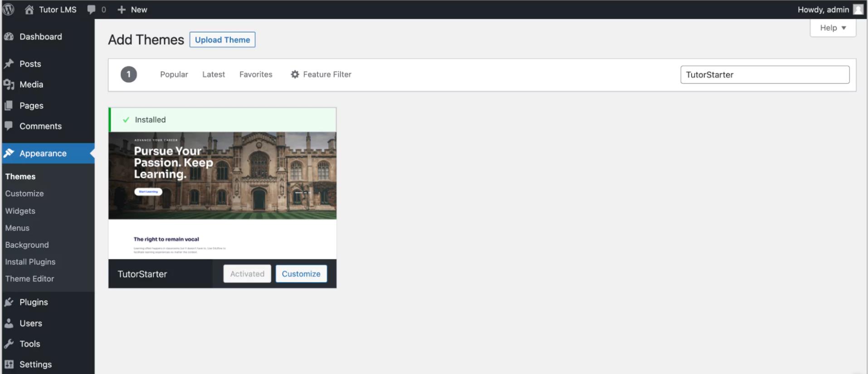The height and width of the screenshot is (374, 868).
Task: Click the Feature Filter gear icon
Action: coord(295,74)
